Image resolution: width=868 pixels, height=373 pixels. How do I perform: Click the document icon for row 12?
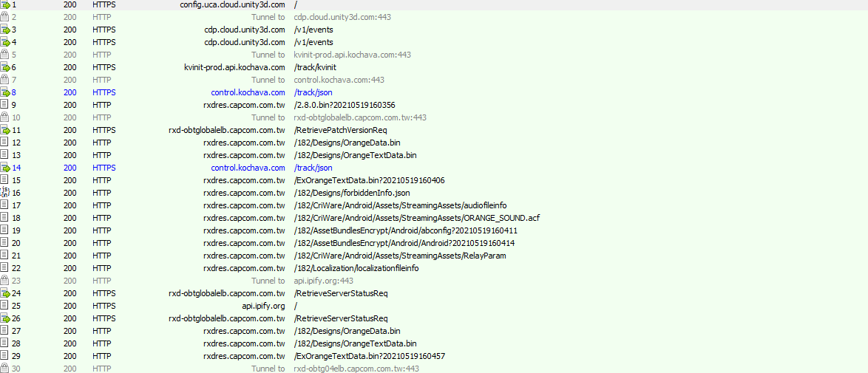pos(4,143)
